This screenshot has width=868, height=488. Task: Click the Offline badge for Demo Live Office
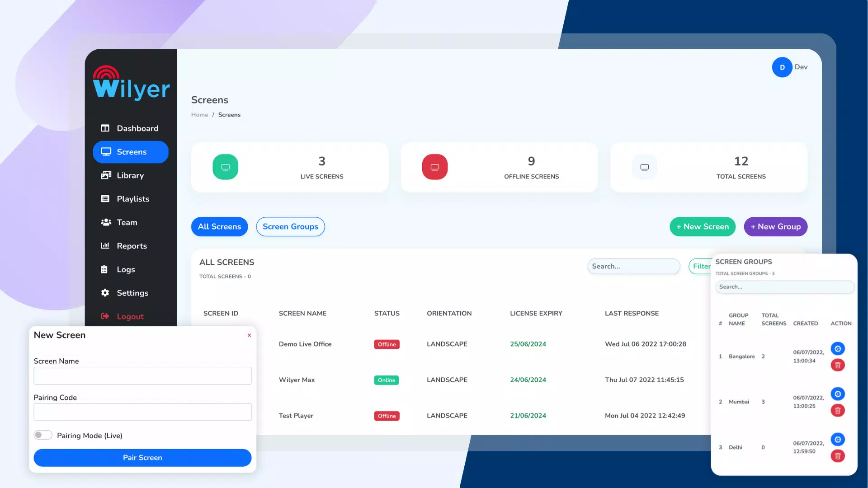(387, 344)
